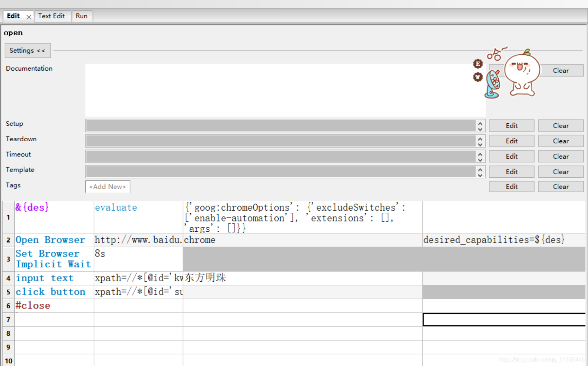The image size is (588, 366).
Task: Open the Setup field stepper arrows
Action: [480, 125]
